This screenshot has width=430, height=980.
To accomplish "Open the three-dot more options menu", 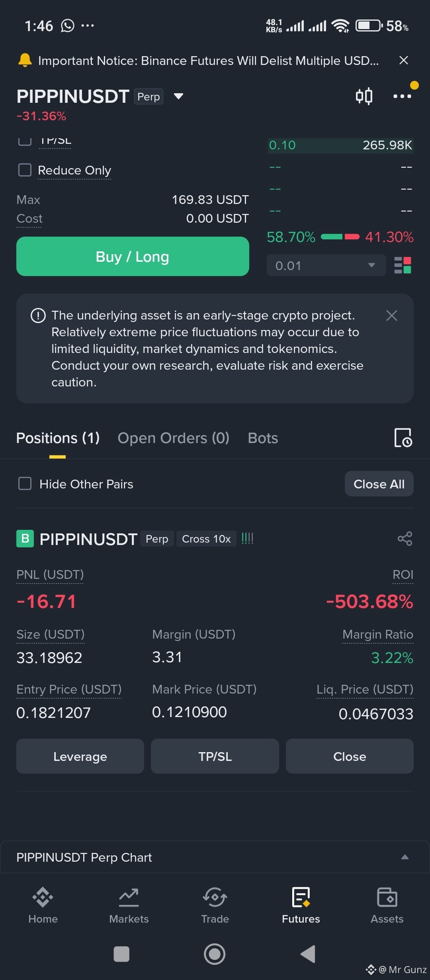I will [402, 96].
